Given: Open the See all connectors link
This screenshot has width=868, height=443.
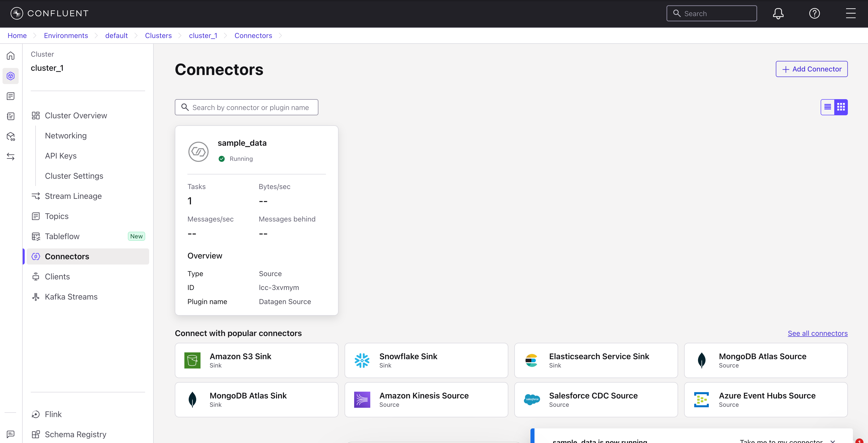Looking at the screenshot, I should 817,333.
